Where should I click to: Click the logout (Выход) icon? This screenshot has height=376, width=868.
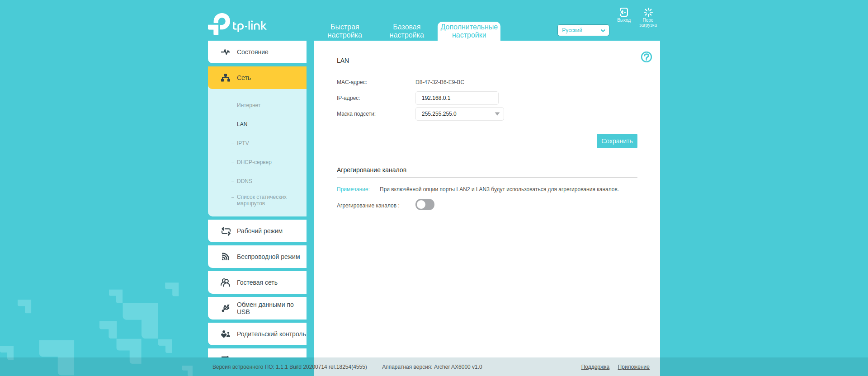coord(623,13)
